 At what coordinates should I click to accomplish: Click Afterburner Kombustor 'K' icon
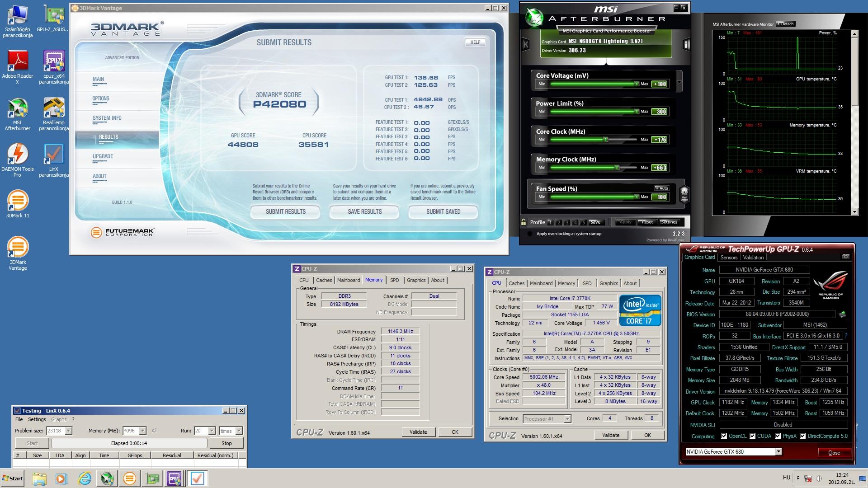525,44
